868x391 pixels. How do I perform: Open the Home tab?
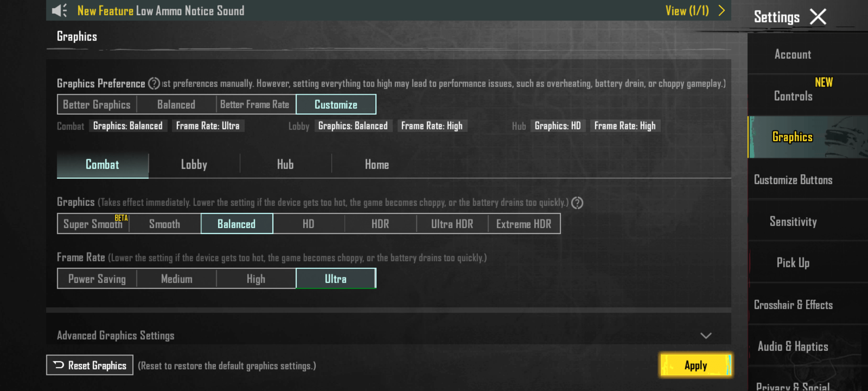(x=377, y=165)
